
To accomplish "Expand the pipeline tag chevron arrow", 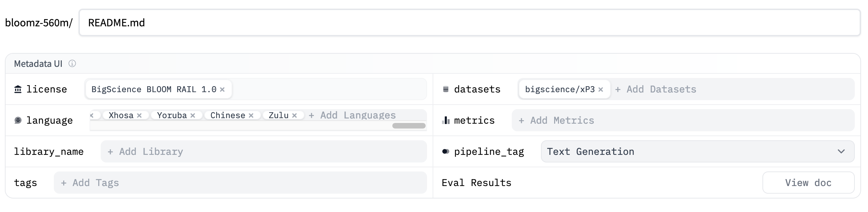I will [841, 151].
